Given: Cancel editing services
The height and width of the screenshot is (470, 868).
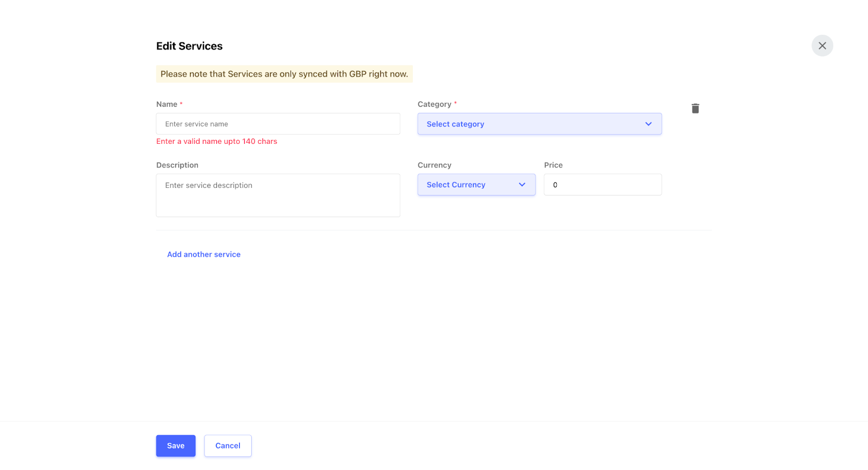Looking at the screenshot, I should coord(228,446).
